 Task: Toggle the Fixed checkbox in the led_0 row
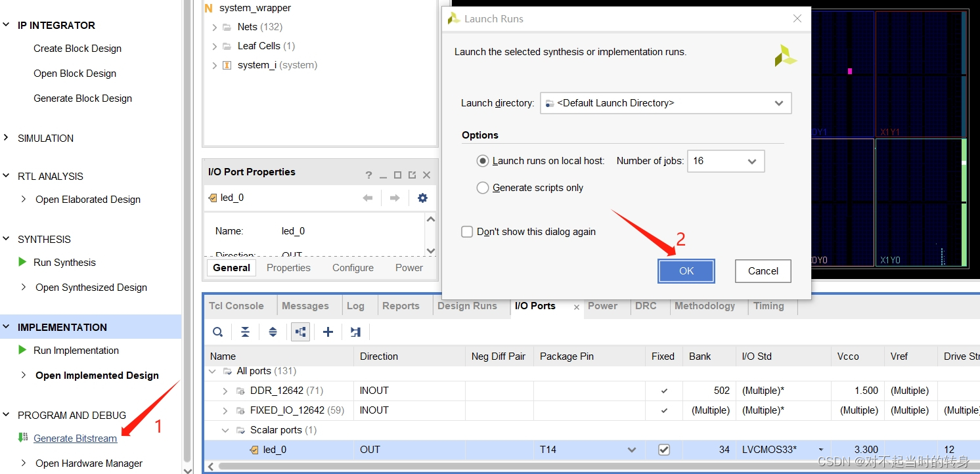coord(664,450)
